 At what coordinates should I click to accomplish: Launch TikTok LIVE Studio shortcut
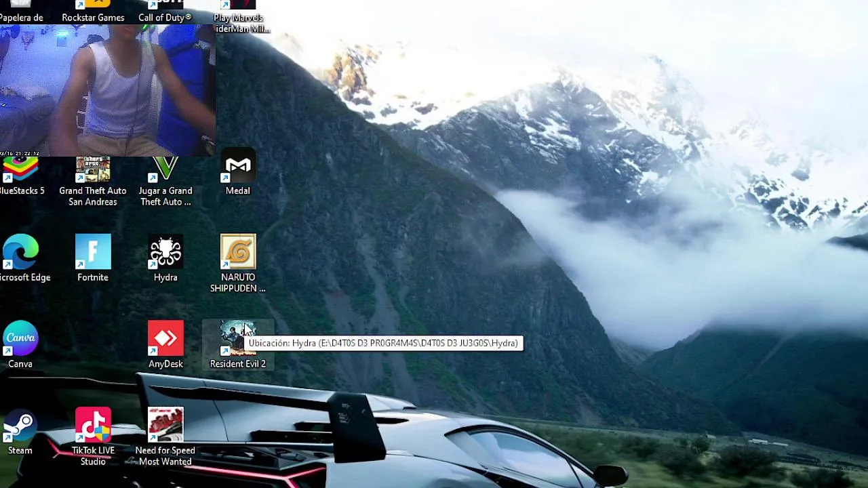tap(93, 437)
